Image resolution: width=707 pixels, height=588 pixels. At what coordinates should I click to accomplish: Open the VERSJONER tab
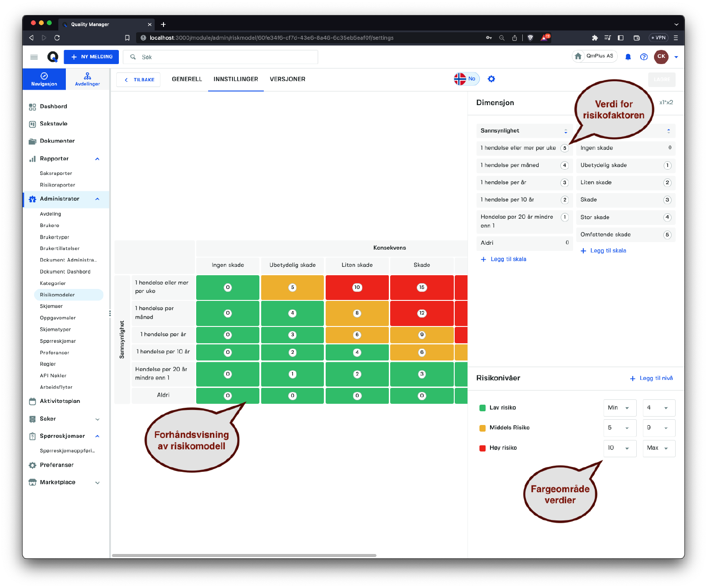pyautogui.click(x=287, y=79)
